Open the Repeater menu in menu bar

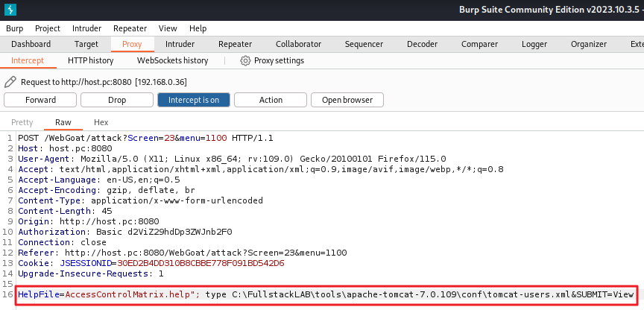coord(130,28)
